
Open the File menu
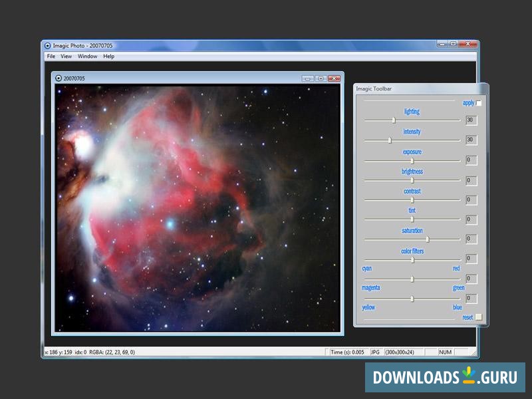pyautogui.click(x=51, y=57)
